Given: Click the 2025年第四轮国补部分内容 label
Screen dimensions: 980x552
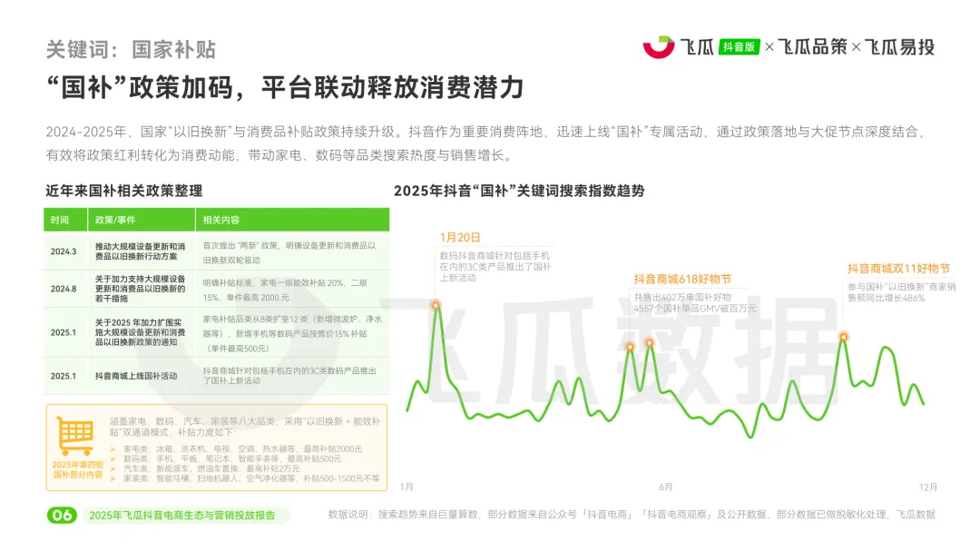Looking at the screenshot, I should 77,469.
